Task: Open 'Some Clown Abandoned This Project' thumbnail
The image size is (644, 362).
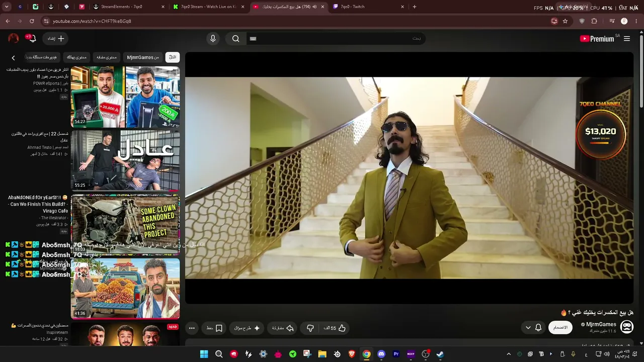Action: point(125,224)
